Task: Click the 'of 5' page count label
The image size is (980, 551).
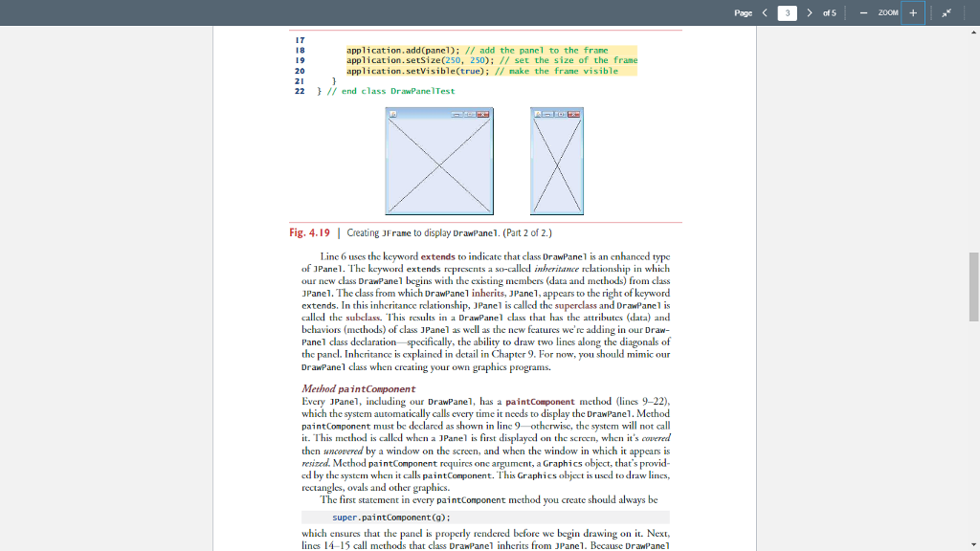Action: pos(829,13)
